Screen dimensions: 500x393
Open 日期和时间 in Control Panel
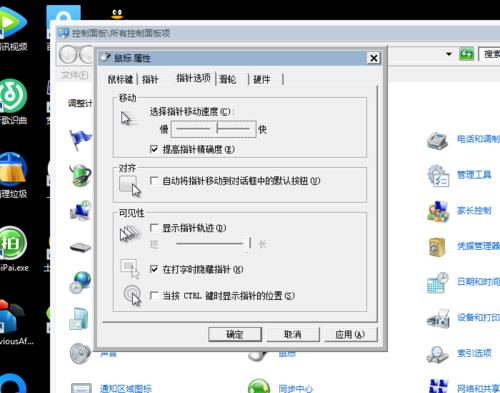point(478,282)
